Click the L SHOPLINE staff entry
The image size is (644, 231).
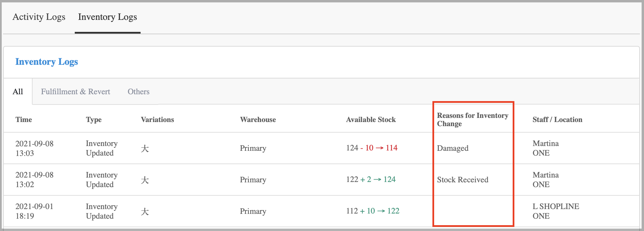coord(556,207)
